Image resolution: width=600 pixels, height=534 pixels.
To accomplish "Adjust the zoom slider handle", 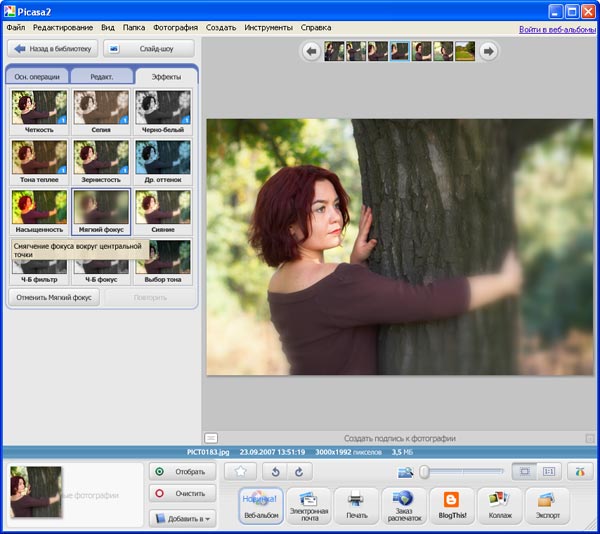I will click(425, 471).
